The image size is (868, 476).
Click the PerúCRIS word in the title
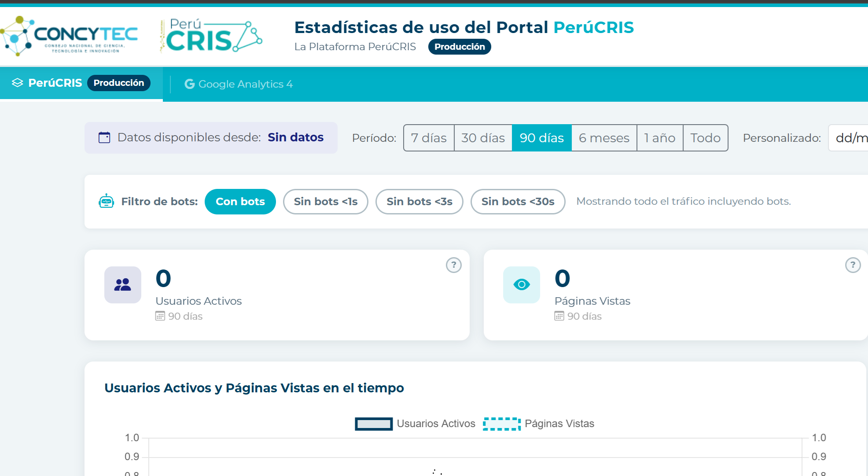pyautogui.click(x=593, y=27)
